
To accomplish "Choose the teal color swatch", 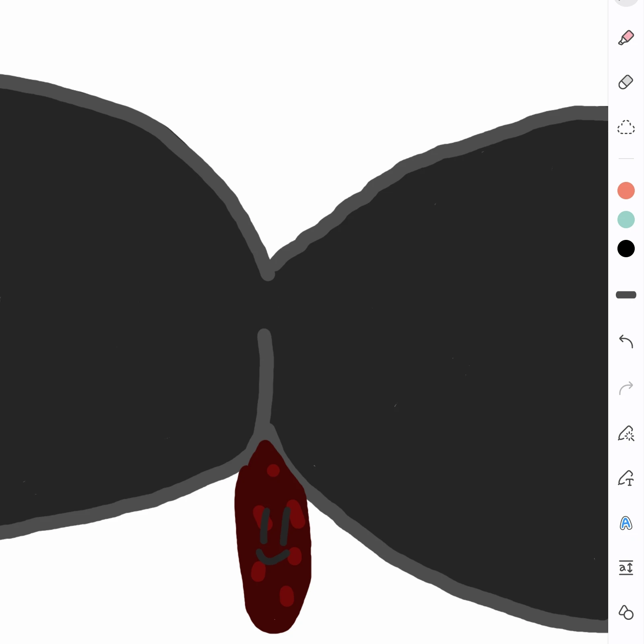I will click(x=626, y=220).
